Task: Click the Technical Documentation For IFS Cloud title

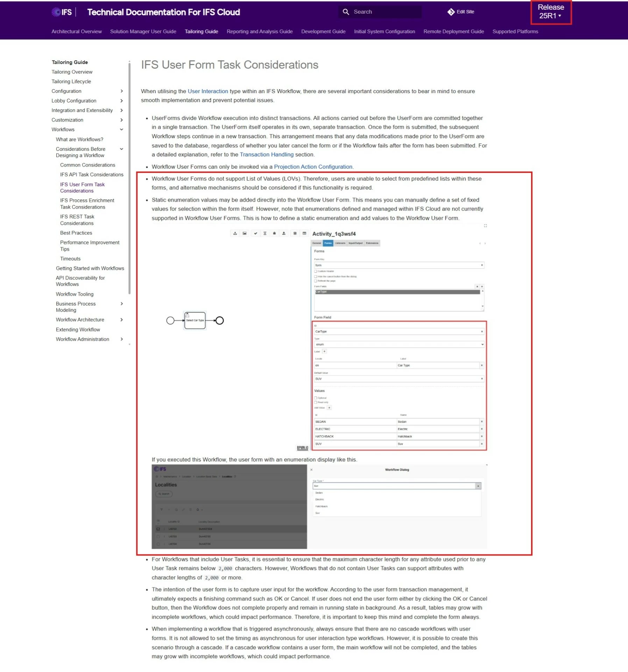Action: 163,12
